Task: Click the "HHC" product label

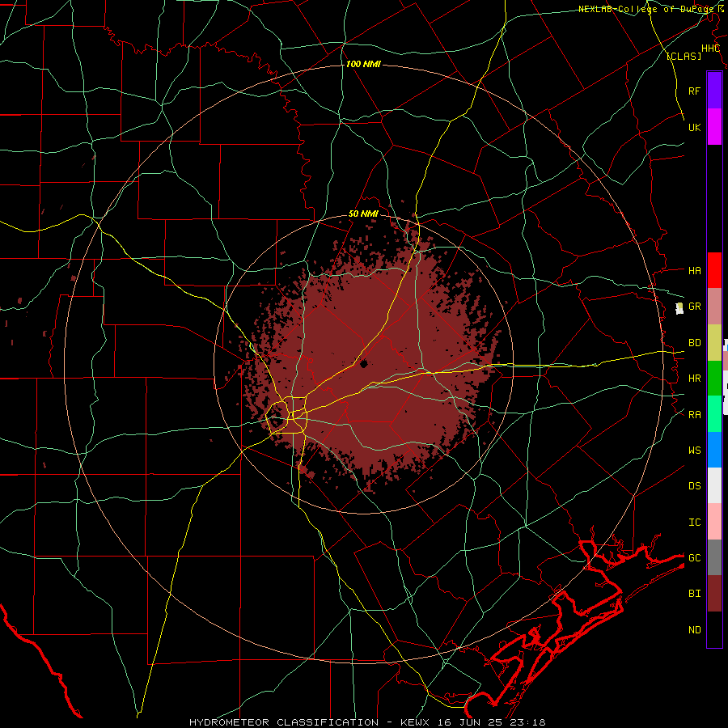Action: point(710,49)
